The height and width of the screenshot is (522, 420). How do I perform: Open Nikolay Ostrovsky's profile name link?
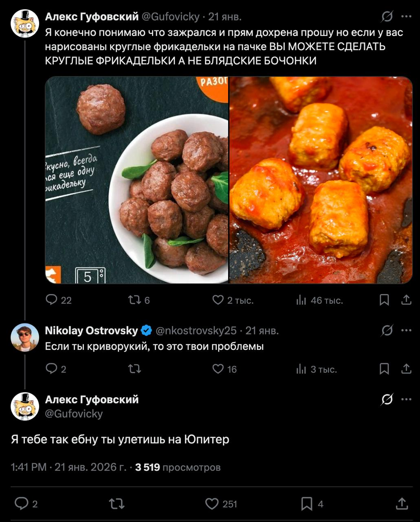click(91, 330)
